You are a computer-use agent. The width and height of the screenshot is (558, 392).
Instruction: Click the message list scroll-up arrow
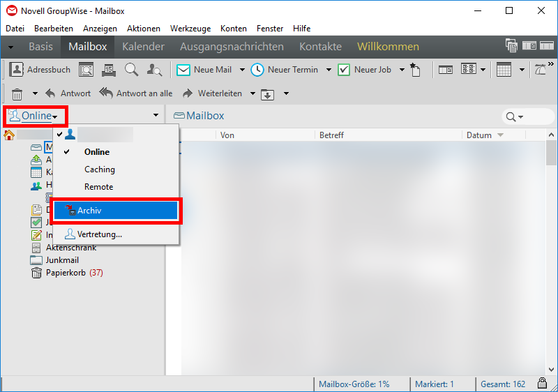(551, 135)
